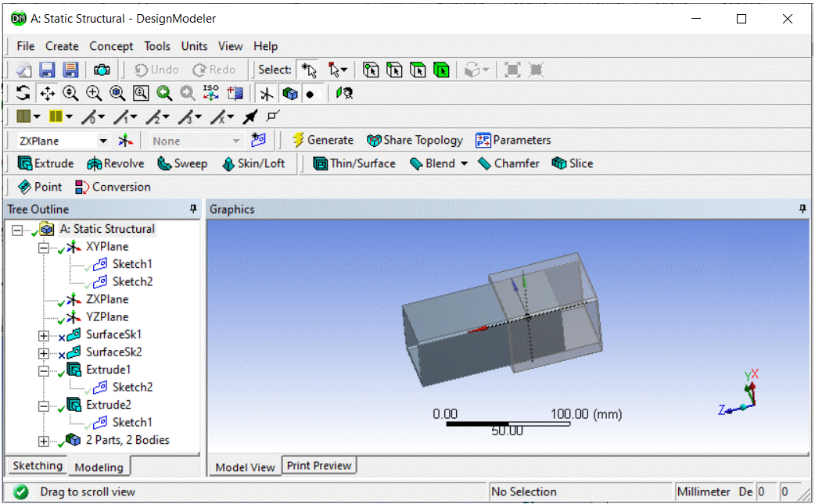Open Parameters

(513, 140)
